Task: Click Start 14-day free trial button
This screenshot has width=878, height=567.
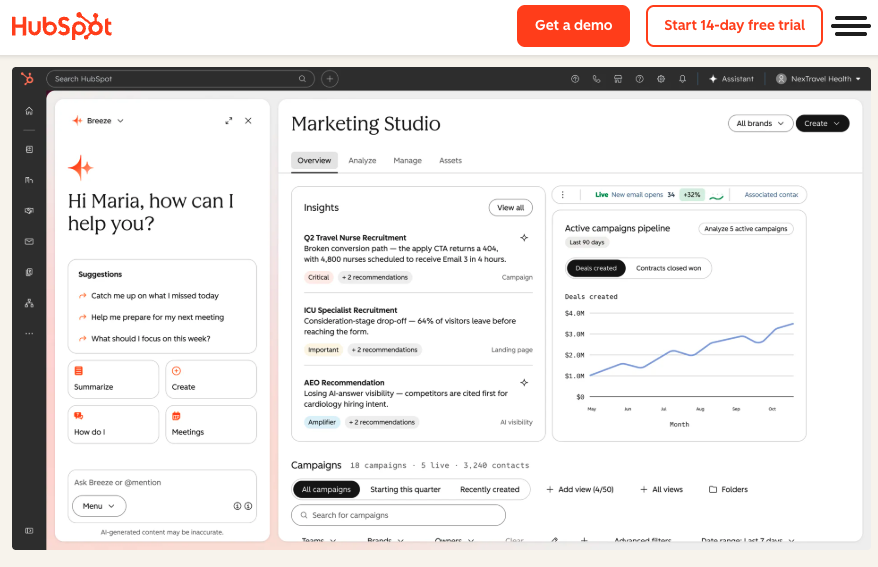Action: (734, 26)
